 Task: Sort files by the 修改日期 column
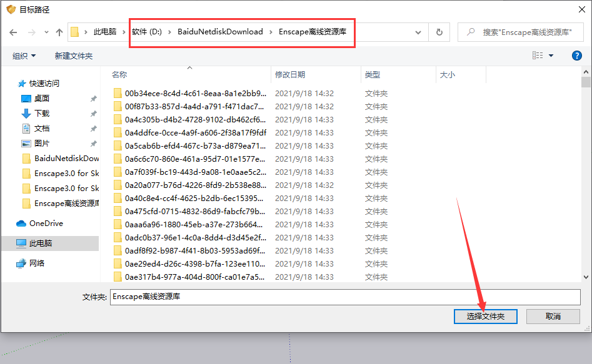coord(290,75)
